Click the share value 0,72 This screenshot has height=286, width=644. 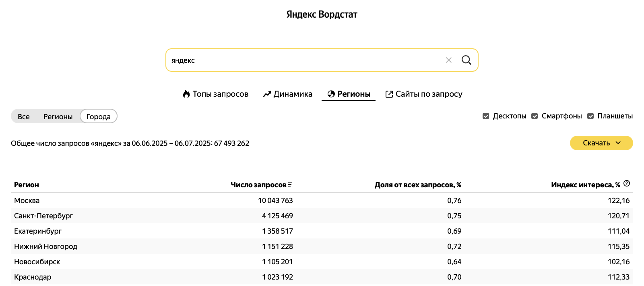454,247
